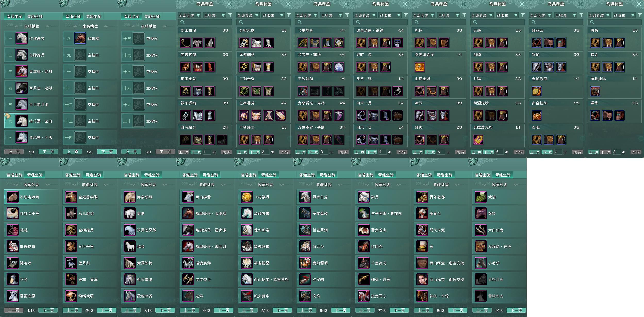Open 已收集 dropdown in 马具秘鉴 page 3 panel
Image resolution: width=644 pixels, height=317 pixels.
(332, 15)
